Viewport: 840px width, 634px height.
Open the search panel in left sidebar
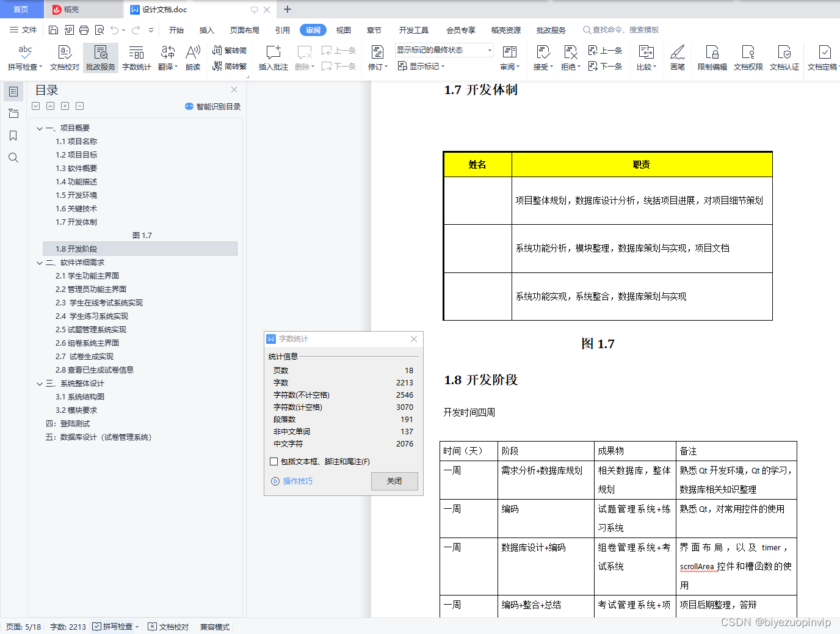(13, 158)
